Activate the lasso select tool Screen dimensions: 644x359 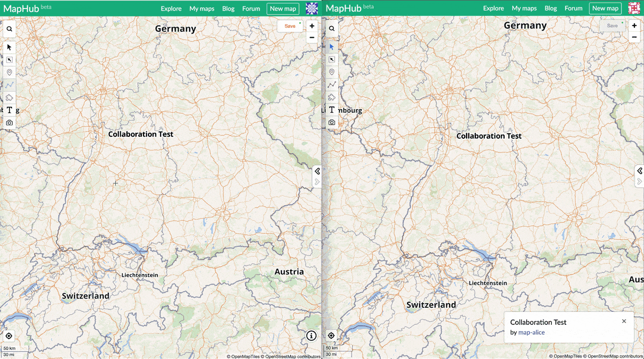click(x=9, y=59)
